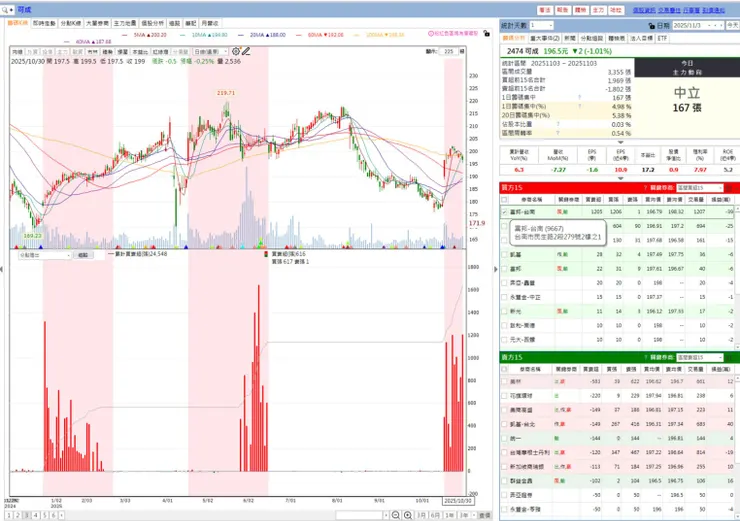The width and height of the screenshot is (740, 521).
Task: Tick checkbox for 元大-西螺 row
Action: point(505,340)
